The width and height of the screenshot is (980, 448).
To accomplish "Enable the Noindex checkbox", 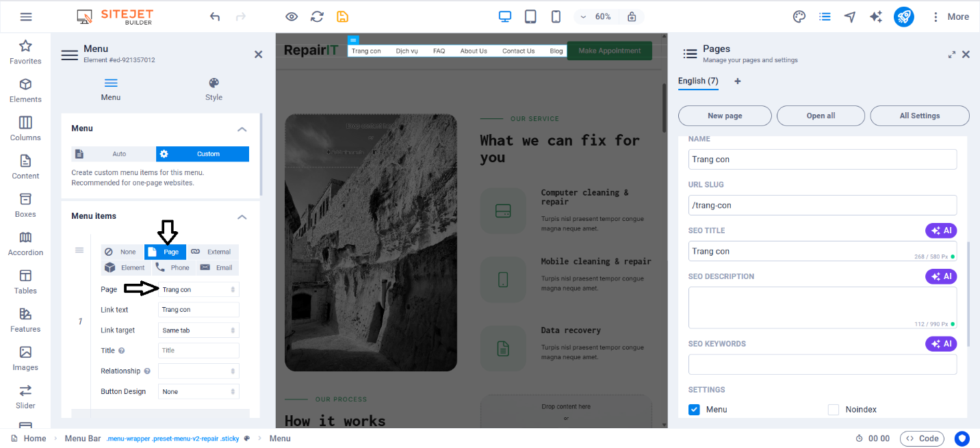I will (834, 410).
